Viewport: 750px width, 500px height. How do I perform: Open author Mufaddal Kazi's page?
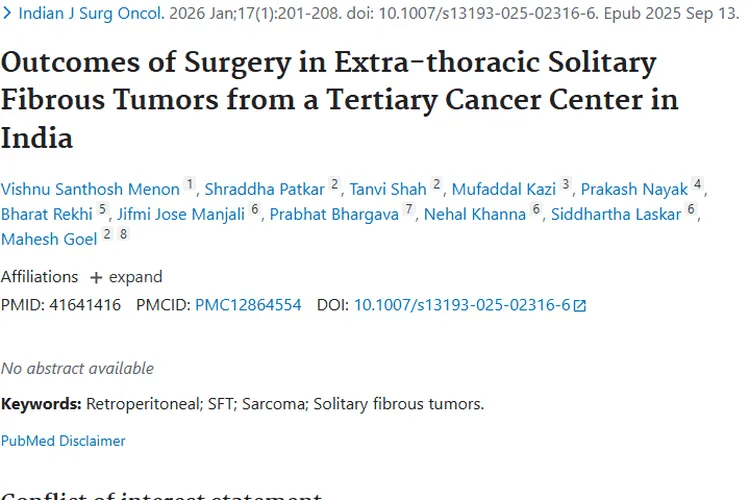503,190
